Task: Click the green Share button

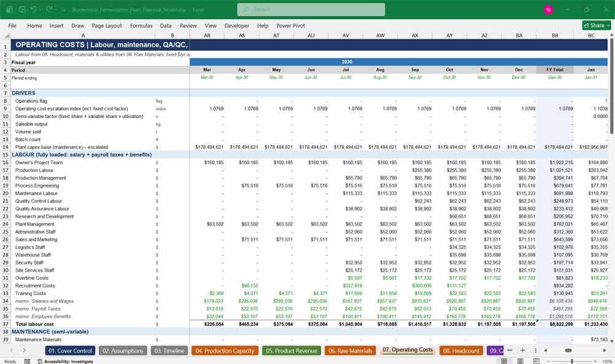Action: [597, 25]
